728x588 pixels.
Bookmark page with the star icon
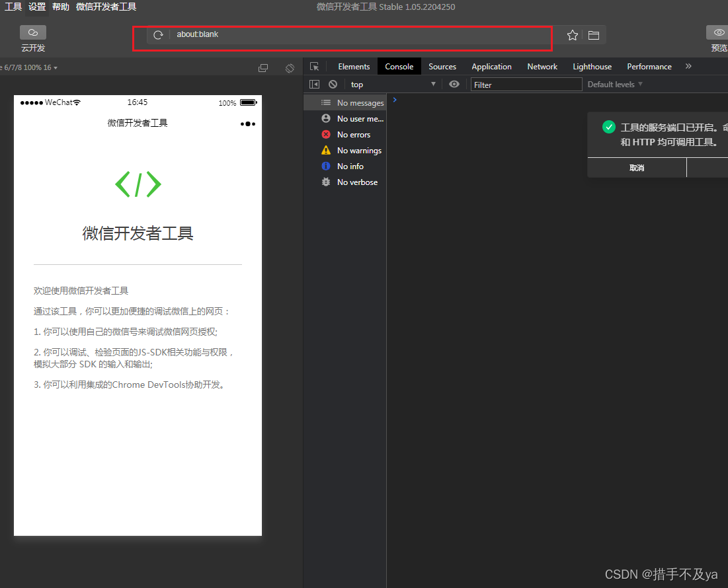point(573,35)
